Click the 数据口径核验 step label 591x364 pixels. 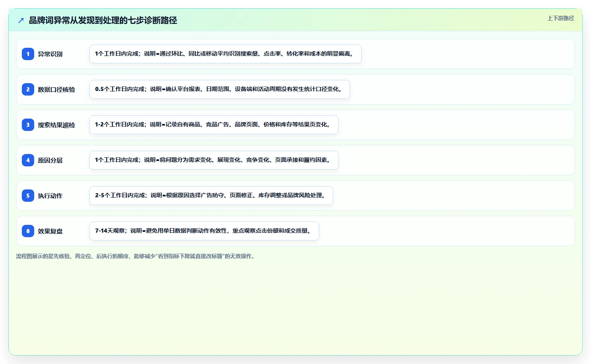(56, 89)
